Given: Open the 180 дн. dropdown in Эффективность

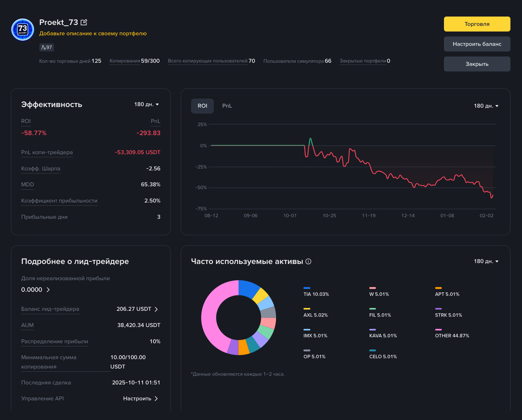Looking at the screenshot, I should click(147, 104).
